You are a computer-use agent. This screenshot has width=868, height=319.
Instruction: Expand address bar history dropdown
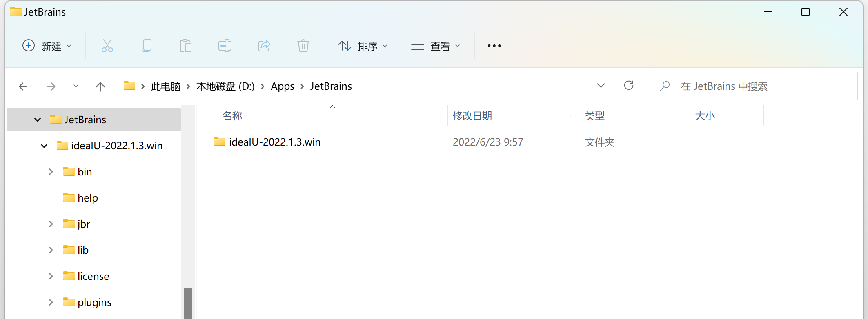pyautogui.click(x=601, y=86)
